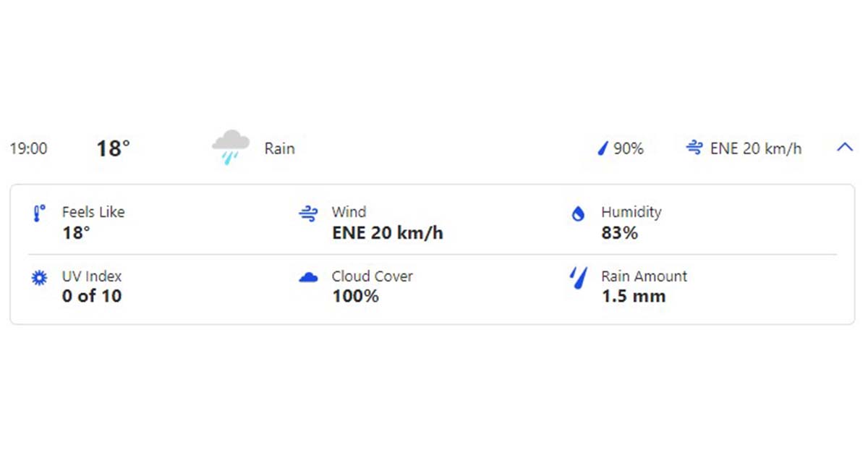Collapse the 19:00 forecast row chevron

pos(845,147)
